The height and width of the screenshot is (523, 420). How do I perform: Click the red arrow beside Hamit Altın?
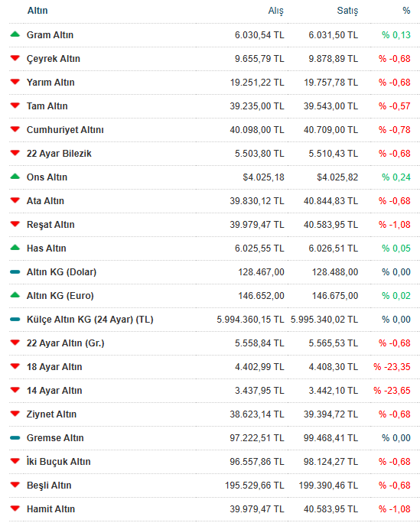click(x=15, y=508)
